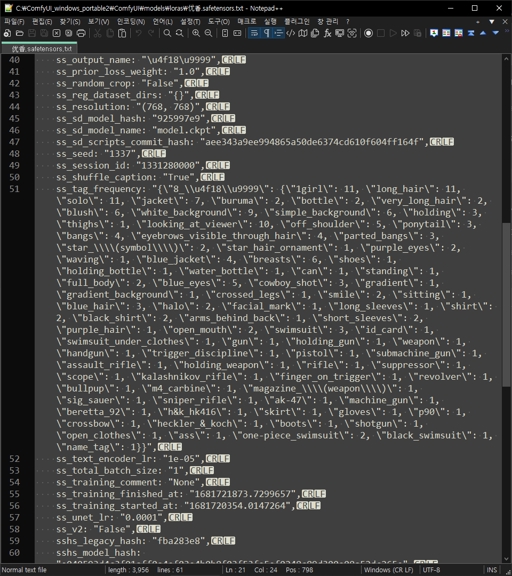
Task: Open the 플러그인 menu
Action: coord(297,22)
